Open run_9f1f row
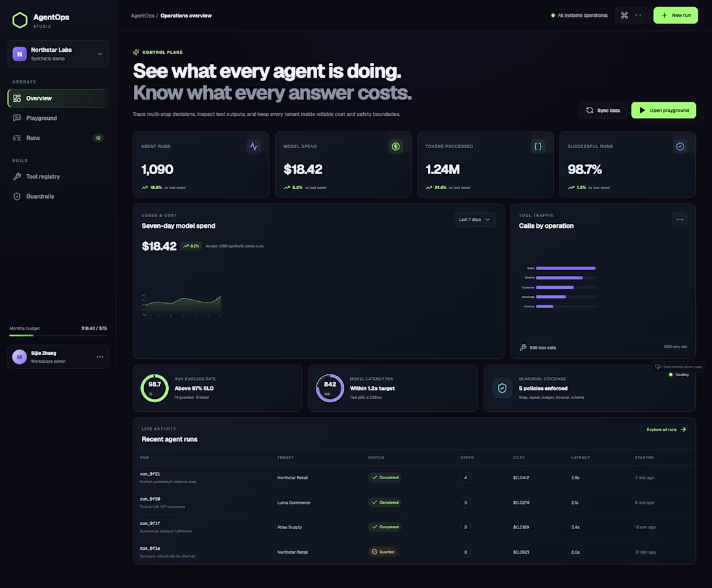This screenshot has height=588, width=712. tap(414, 527)
